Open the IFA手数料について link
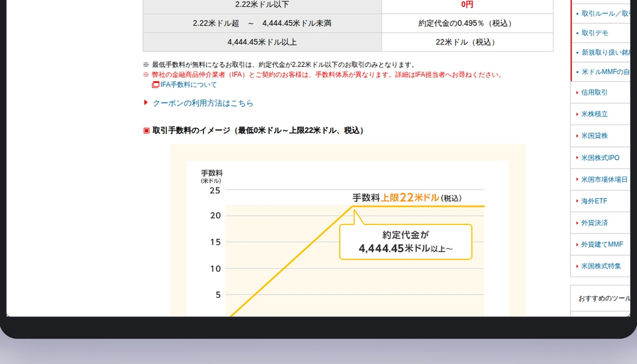This screenshot has width=637, height=364. pos(188,84)
